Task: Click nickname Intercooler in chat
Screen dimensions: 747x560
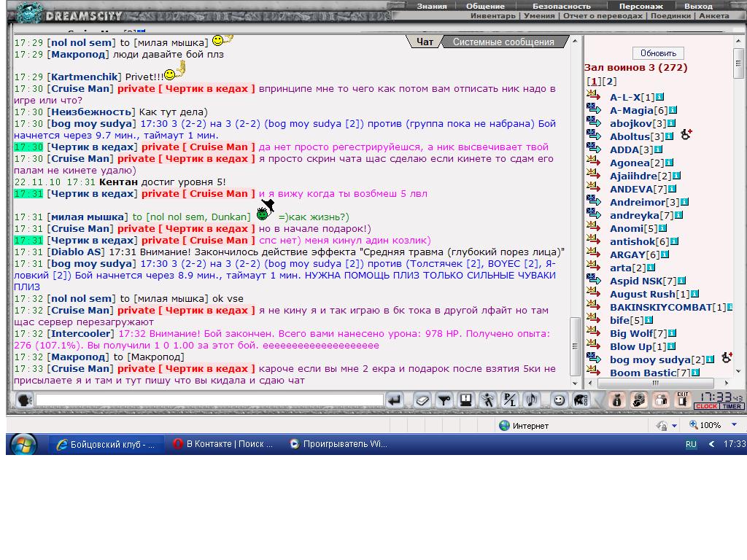Action: [x=81, y=333]
